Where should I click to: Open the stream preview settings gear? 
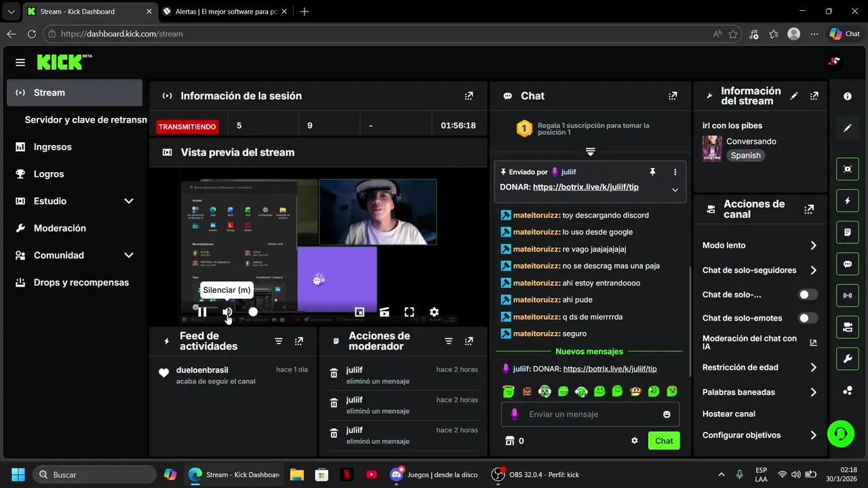[x=434, y=312]
